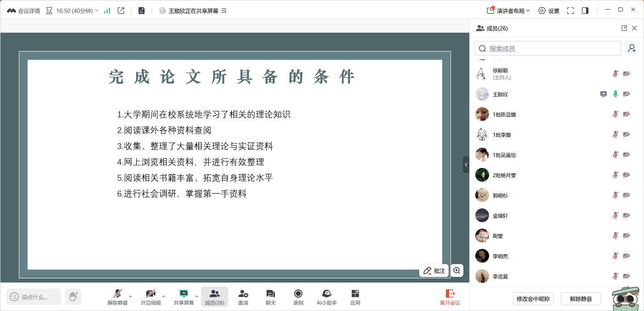644x311 pixels.
Task: Click the 离开会议 leave meeting button
Action: (450, 297)
